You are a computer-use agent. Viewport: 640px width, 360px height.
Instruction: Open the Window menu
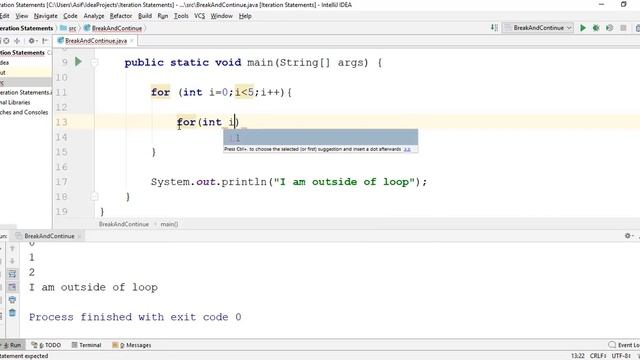click(221, 16)
